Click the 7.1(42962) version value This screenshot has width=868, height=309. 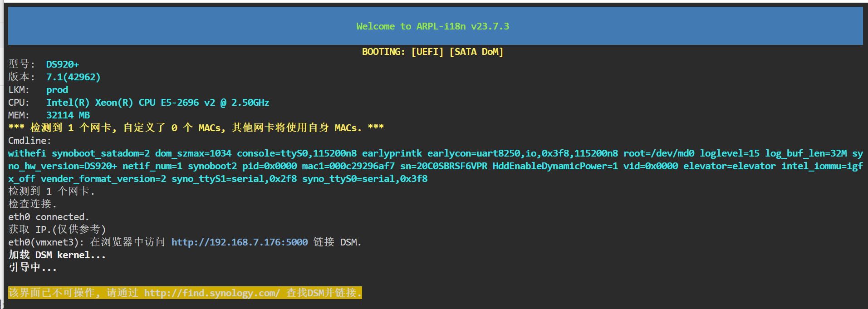click(x=73, y=77)
